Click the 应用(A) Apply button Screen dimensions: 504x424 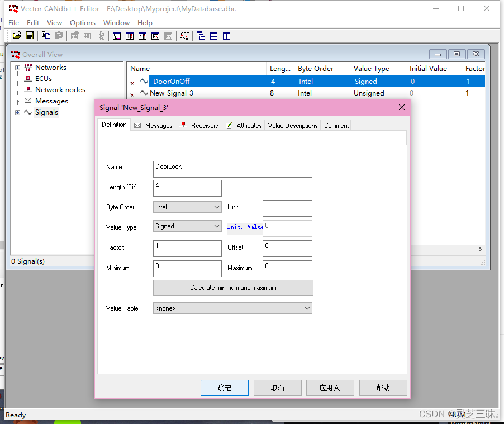point(330,388)
